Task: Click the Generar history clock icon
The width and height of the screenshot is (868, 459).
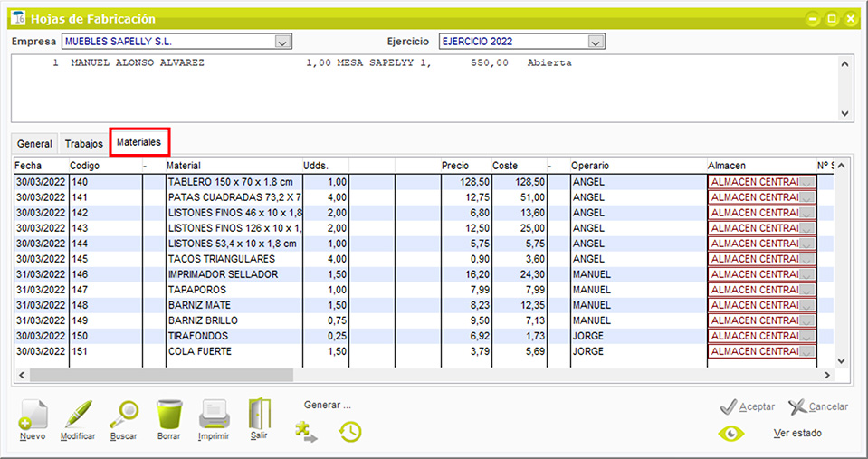Action: click(x=350, y=432)
